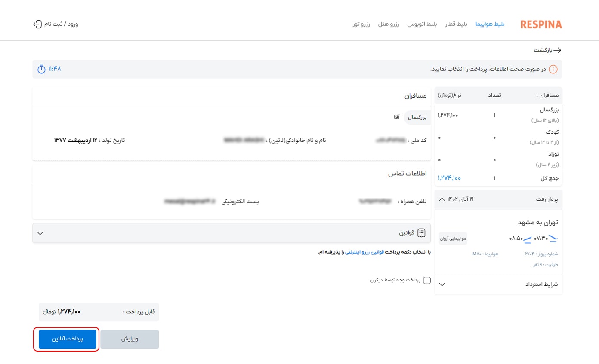Expand the قوانین section chevron

40,233
